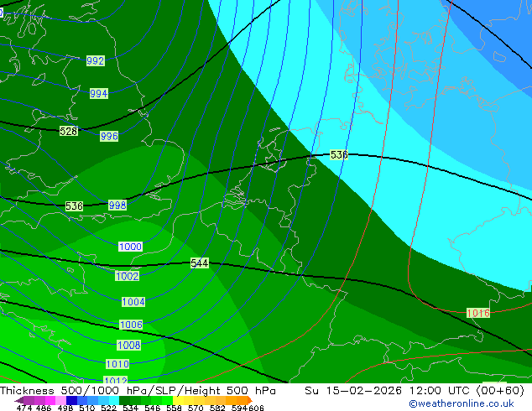Click the 992 isobar label
Image resolution: width=532 pixels, height=411 pixels.
click(x=96, y=60)
